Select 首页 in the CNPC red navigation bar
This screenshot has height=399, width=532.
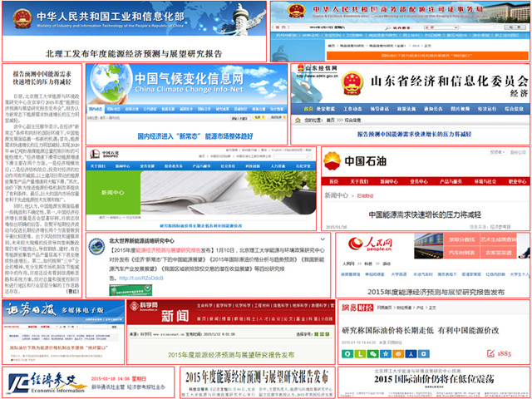pos(333,180)
